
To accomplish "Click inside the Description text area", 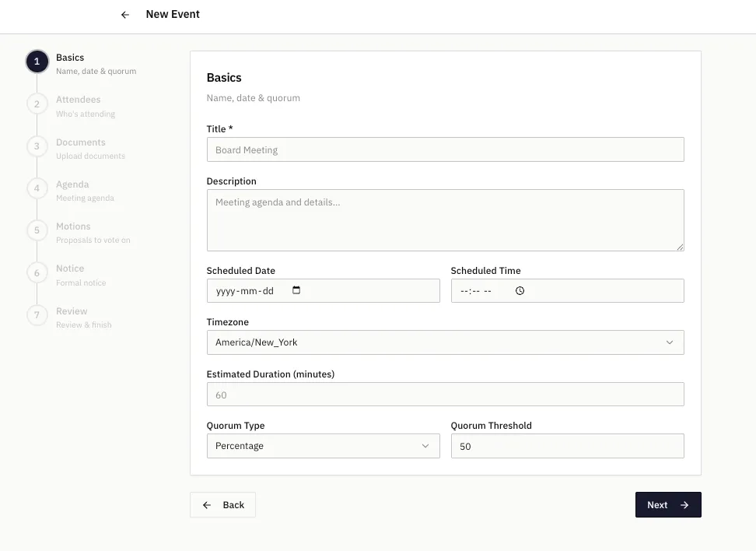I will tap(445, 219).
